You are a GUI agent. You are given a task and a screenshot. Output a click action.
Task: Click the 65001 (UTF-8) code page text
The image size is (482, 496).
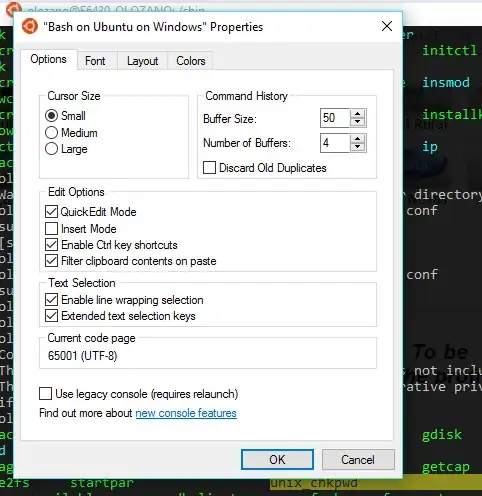pos(82,356)
